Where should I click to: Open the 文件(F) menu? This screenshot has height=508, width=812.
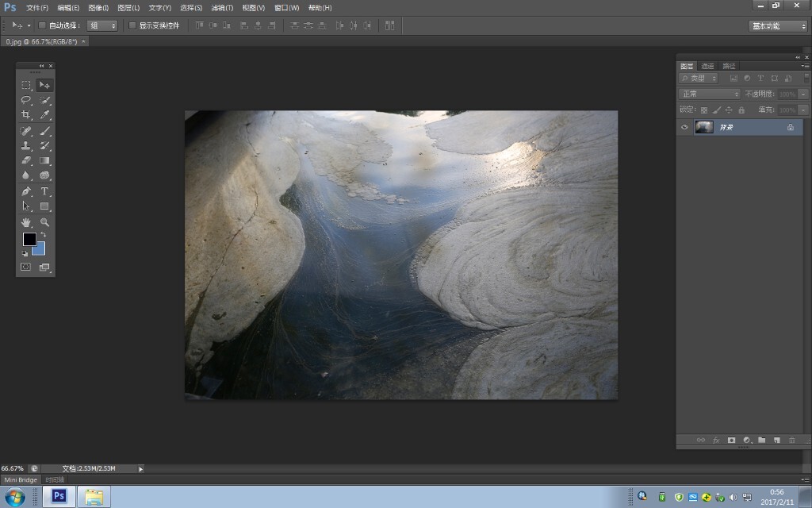pyautogui.click(x=36, y=8)
